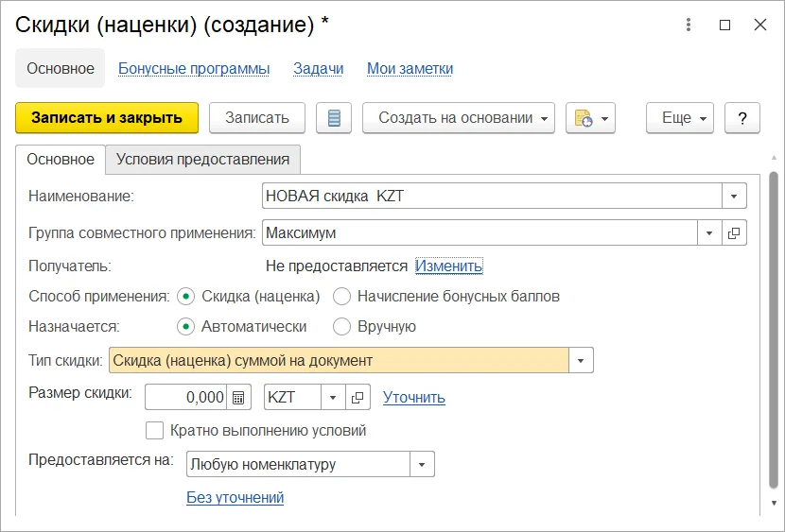Screen dimensions: 785x532
Task: Open Предоставляется на dropdown list
Action: (x=422, y=465)
